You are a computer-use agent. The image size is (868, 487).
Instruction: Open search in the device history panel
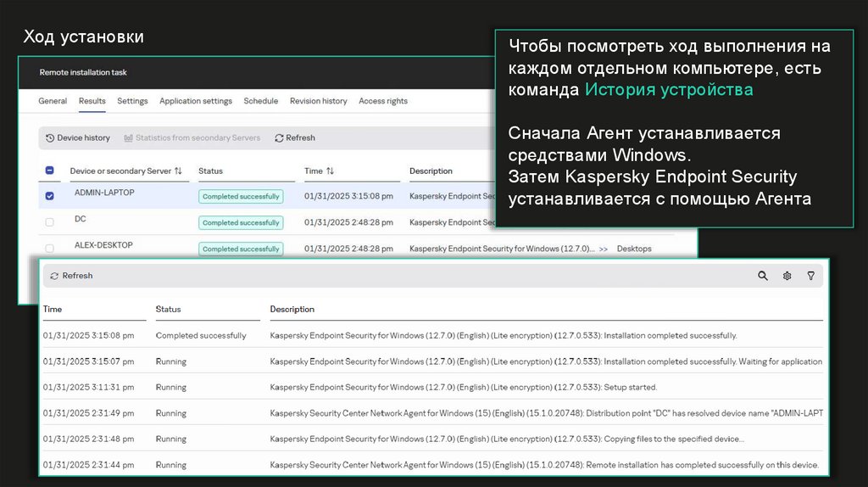tap(763, 276)
